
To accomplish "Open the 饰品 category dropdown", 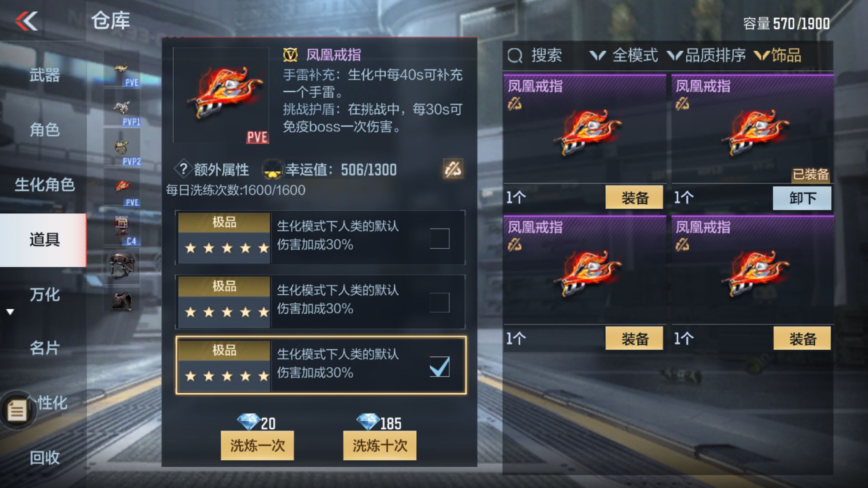I will [778, 55].
